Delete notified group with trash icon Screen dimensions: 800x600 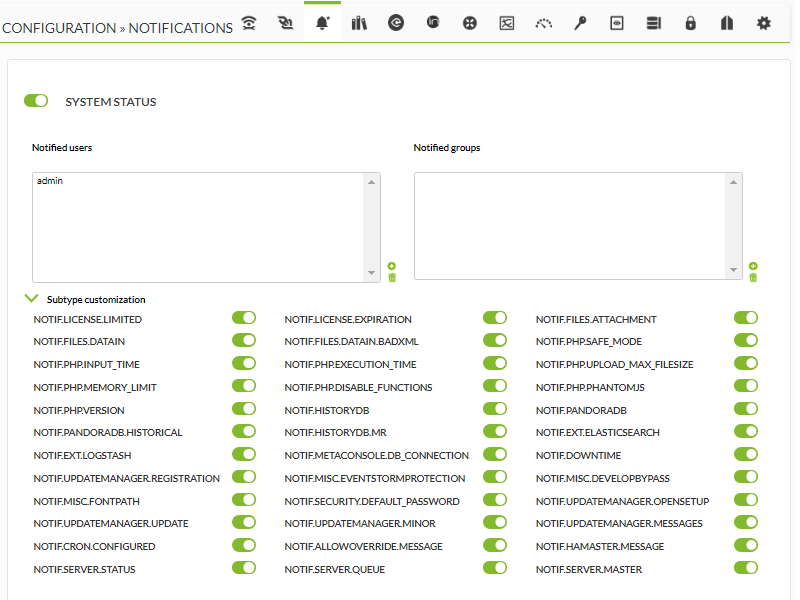point(753,278)
